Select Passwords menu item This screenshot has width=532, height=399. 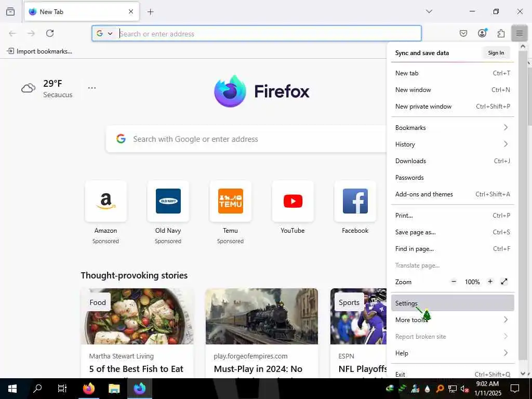453,178
